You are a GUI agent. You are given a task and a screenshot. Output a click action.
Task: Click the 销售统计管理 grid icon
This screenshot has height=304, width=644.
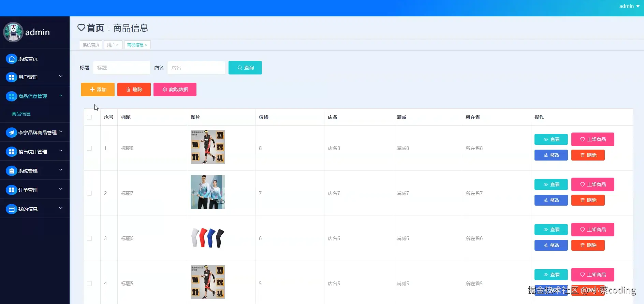[x=11, y=152]
